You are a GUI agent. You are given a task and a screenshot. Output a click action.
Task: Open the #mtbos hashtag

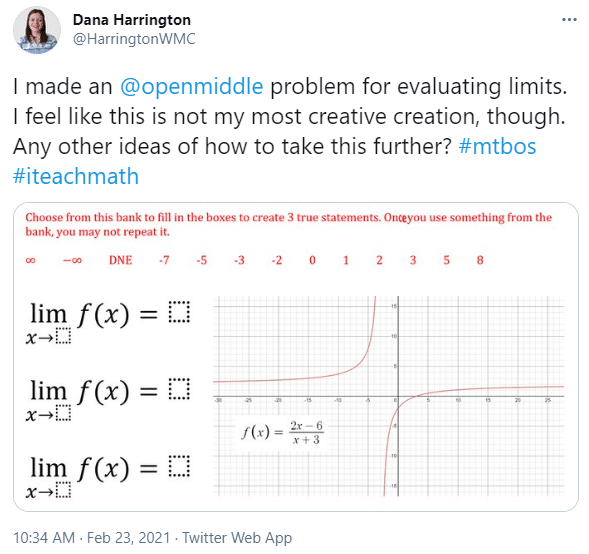497,146
